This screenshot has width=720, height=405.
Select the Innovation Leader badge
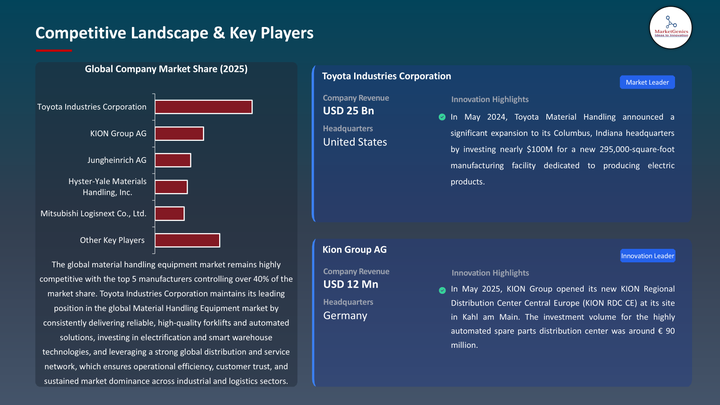pos(647,256)
